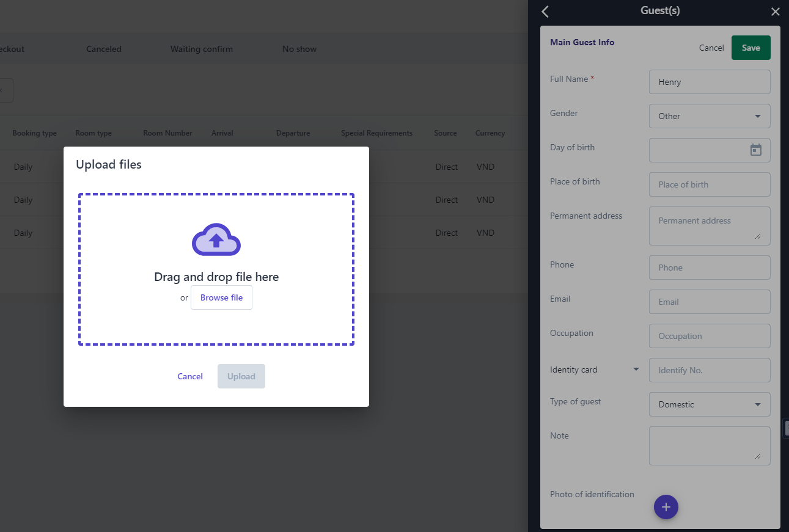Cancel editing Main Guest Info
Viewport: 789px width, 532px height.
(711, 48)
